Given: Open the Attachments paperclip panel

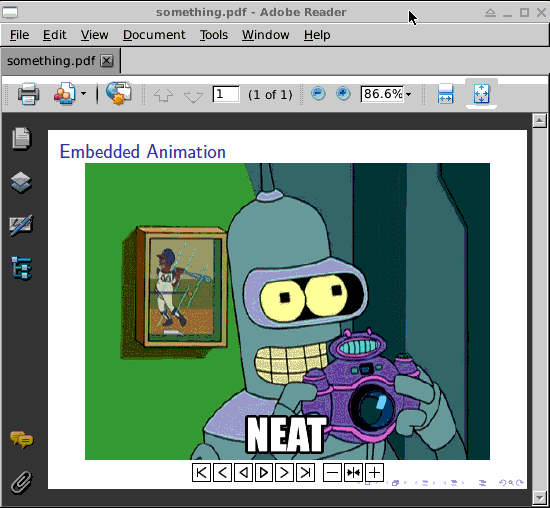Looking at the screenshot, I should [x=21, y=483].
